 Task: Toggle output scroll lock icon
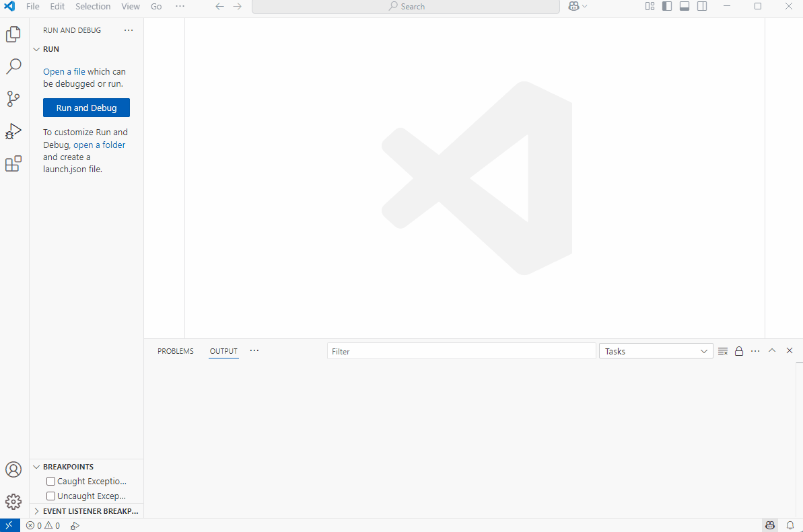(739, 351)
